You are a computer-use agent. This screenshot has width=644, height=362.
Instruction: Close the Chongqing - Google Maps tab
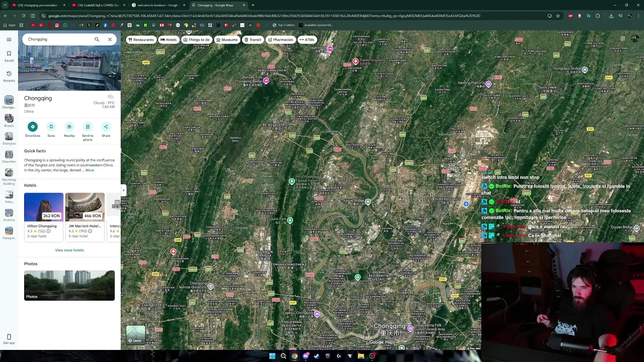pos(244,5)
